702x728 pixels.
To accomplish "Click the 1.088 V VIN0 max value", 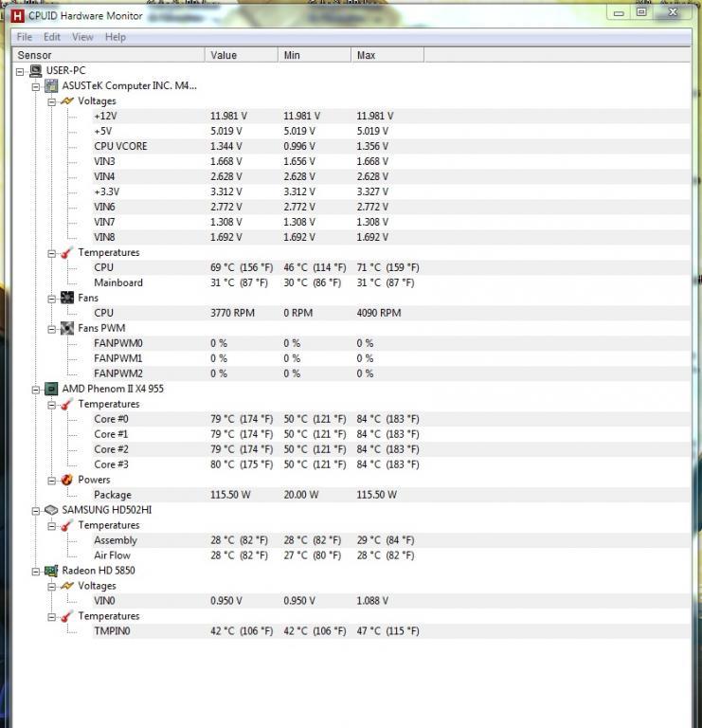I will [x=372, y=601].
